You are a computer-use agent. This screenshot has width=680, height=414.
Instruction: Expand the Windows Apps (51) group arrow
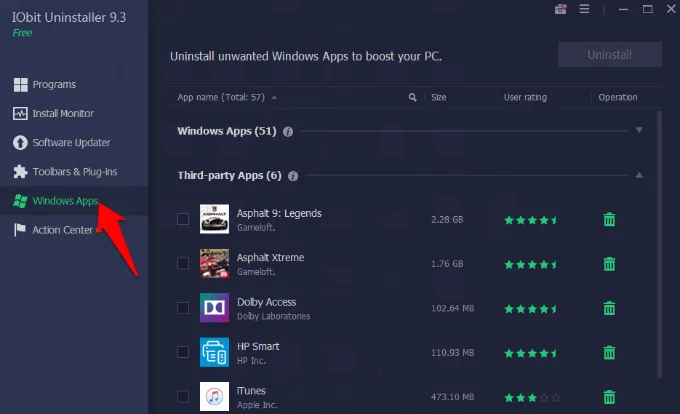639,131
